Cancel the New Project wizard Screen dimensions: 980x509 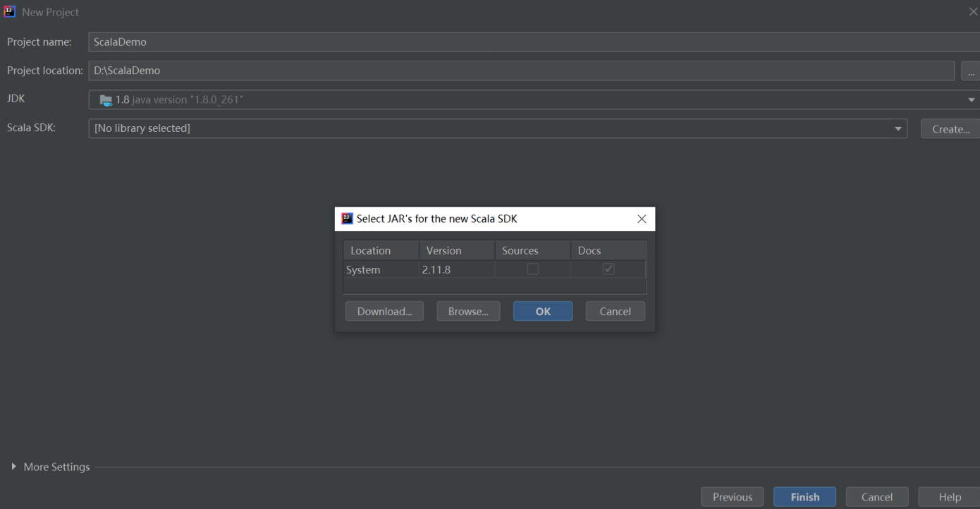pyautogui.click(x=877, y=497)
